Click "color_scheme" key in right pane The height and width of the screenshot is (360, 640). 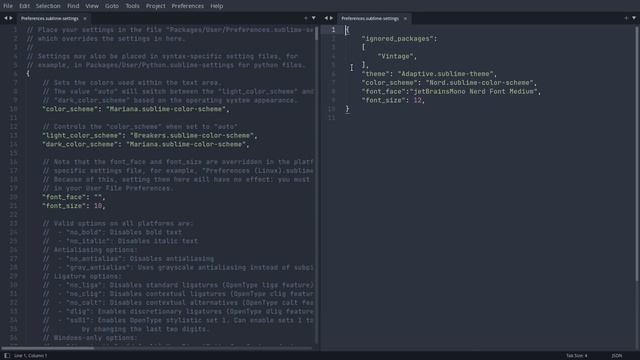point(389,83)
